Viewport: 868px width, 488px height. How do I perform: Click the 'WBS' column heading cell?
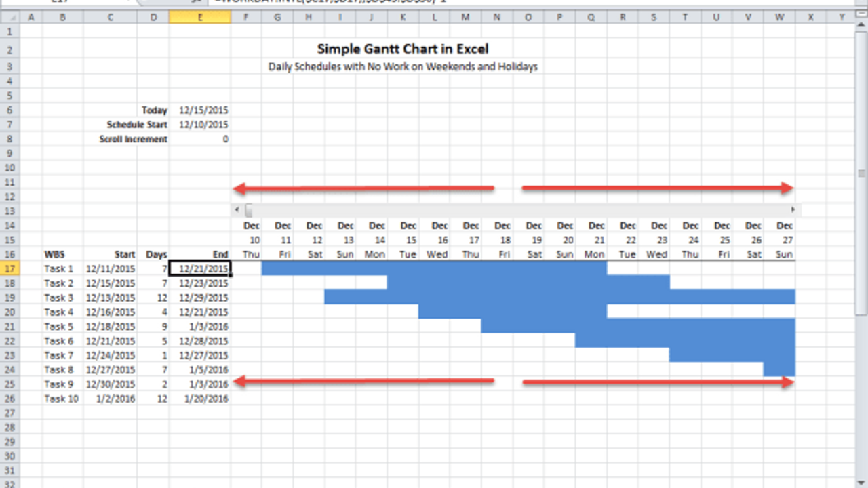54,255
